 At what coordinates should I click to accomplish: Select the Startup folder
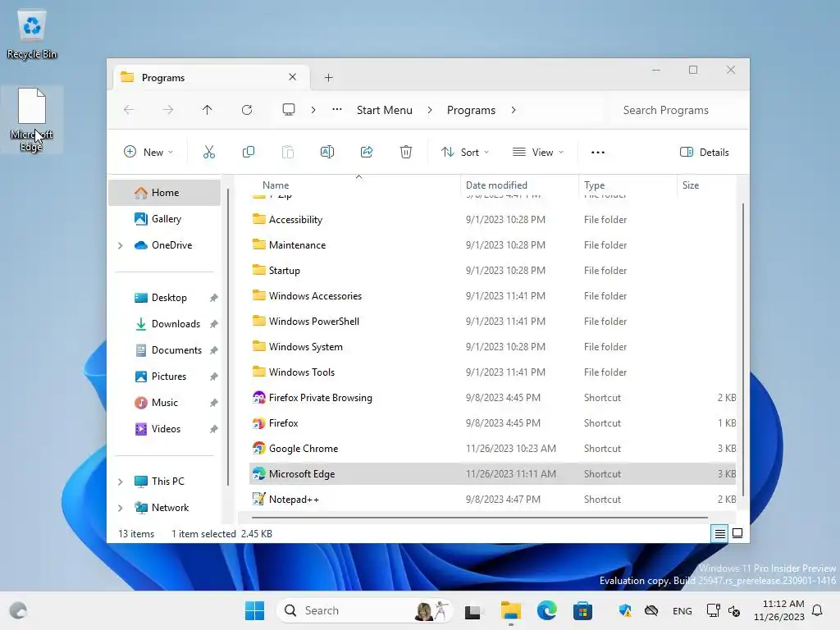click(492, 271)
